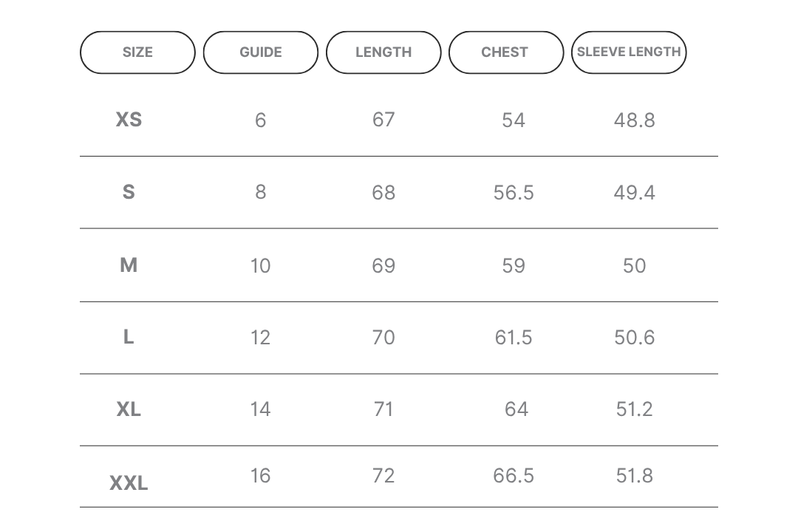This screenshot has width=798, height=532.
Task: Click guide value 16 for XXL
Action: (x=261, y=476)
